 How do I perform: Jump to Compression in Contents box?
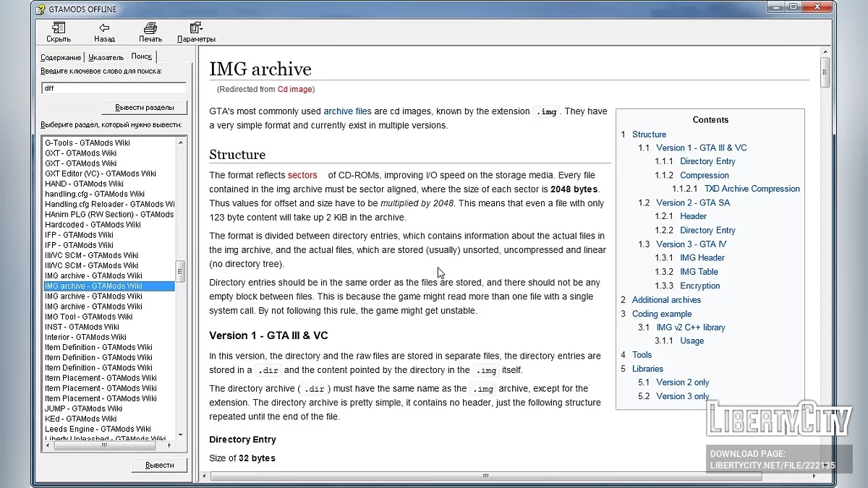point(704,175)
